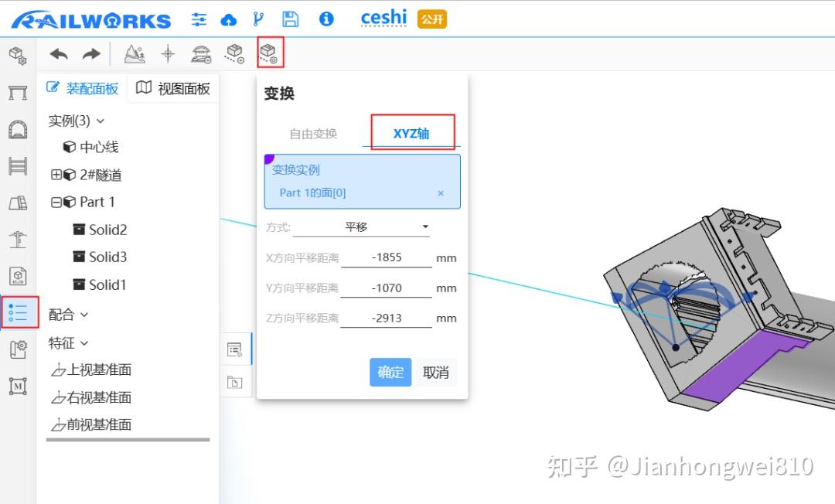Click the add instance cube icon

click(234, 54)
